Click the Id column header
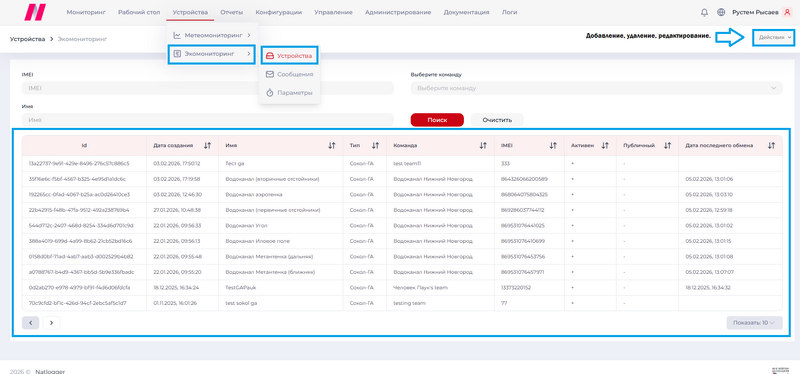Image resolution: width=800 pixels, height=374 pixels. pos(84,145)
